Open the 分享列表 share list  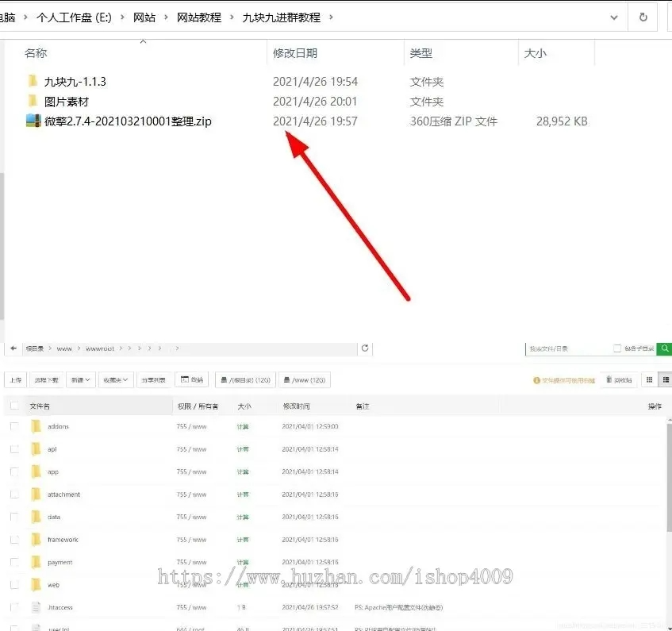tap(153, 380)
